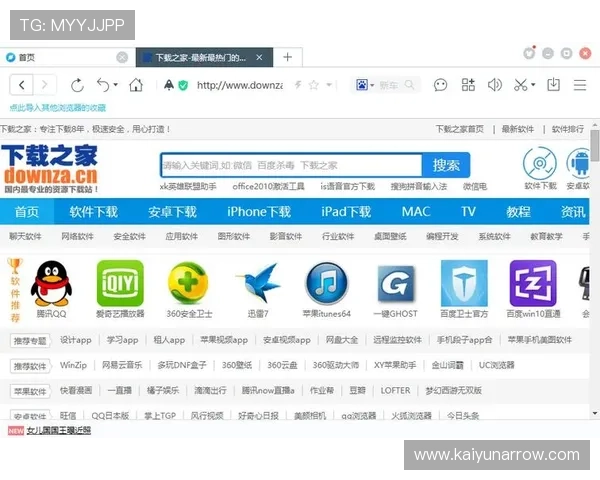Viewport: 600px width, 480px height.
Task: Click the undo closed tab icon
Action: (x=103, y=85)
